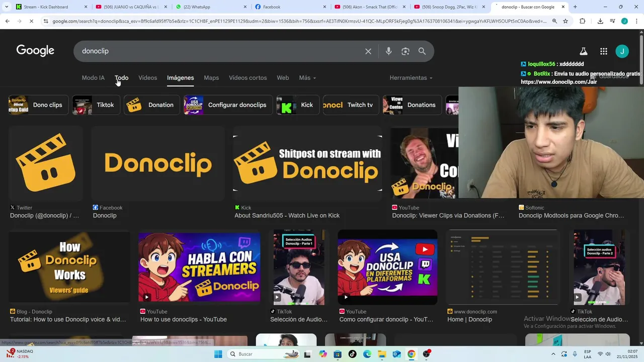Close the Facebook browser tab
Screen dimensions: 644x362
click(x=324, y=7)
